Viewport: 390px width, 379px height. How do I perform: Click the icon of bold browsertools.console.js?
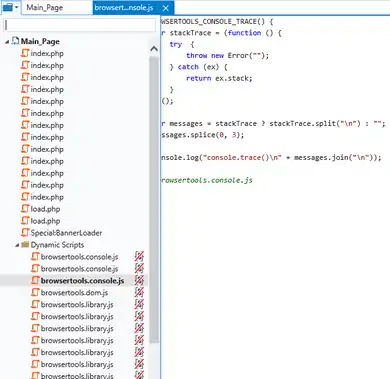tap(35, 280)
